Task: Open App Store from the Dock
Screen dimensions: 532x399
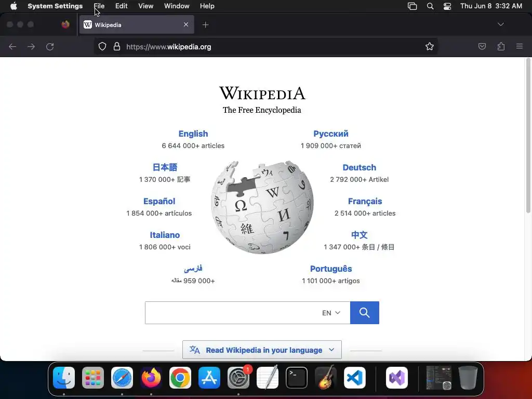Action: pos(209,378)
